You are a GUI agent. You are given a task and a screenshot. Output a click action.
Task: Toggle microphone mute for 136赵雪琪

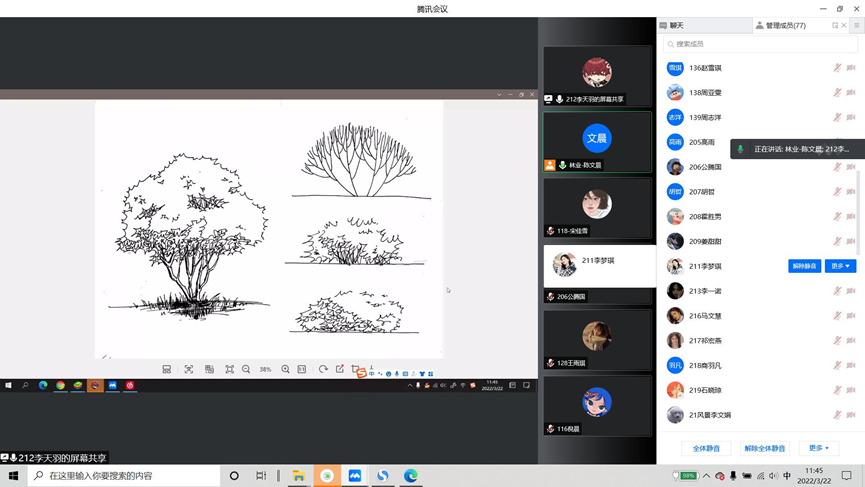click(x=838, y=68)
